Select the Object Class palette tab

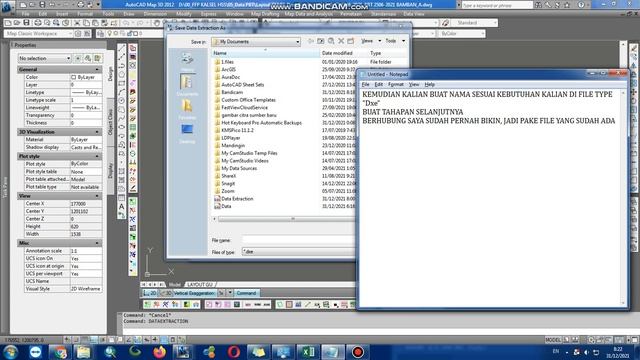(110, 122)
